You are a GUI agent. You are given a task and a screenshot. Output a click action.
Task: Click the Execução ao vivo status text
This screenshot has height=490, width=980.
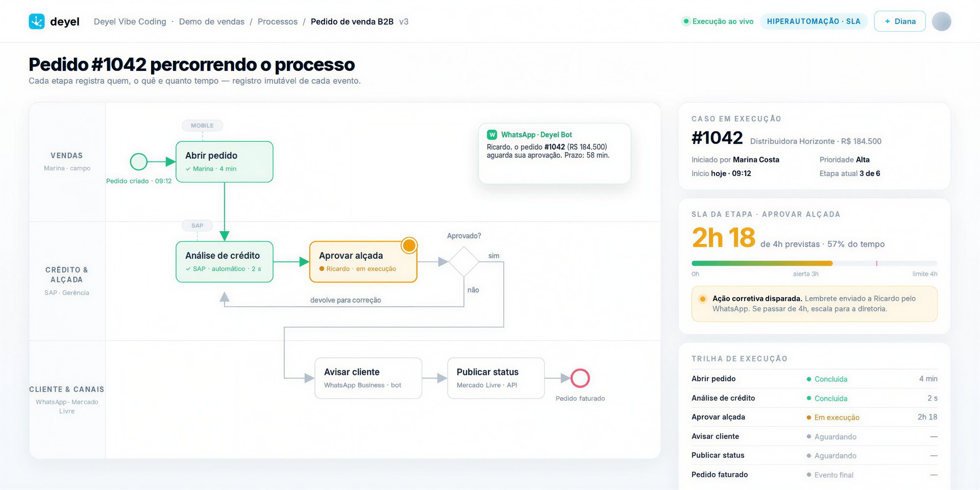click(x=723, y=21)
